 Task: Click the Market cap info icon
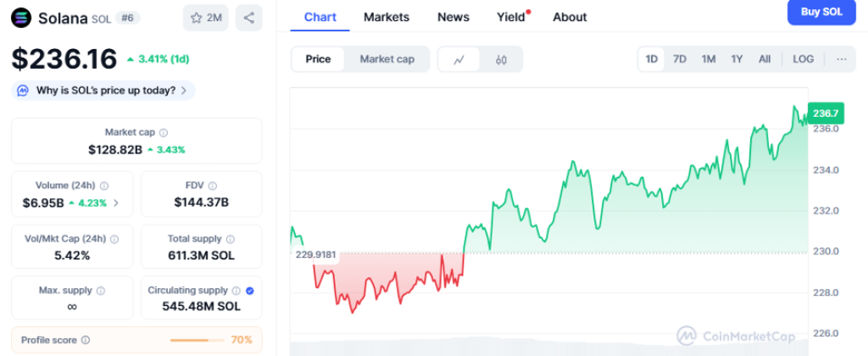pyautogui.click(x=164, y=133)
